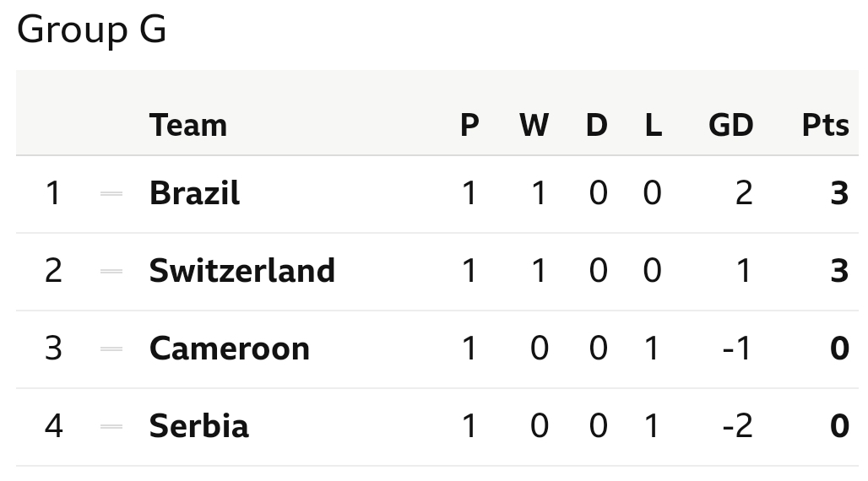Click the Brazil team name

(x=194, y=193)
